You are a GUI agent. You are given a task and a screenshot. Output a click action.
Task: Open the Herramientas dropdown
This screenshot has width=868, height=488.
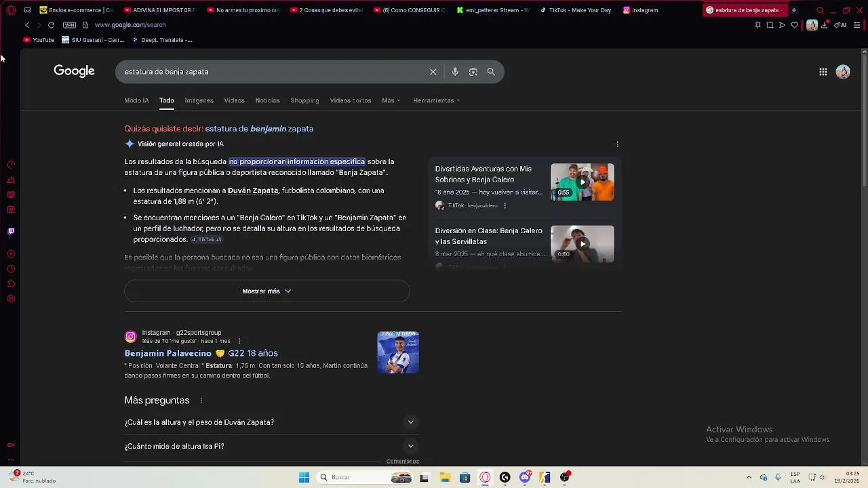pyautogui.click(x=436, y=100)
